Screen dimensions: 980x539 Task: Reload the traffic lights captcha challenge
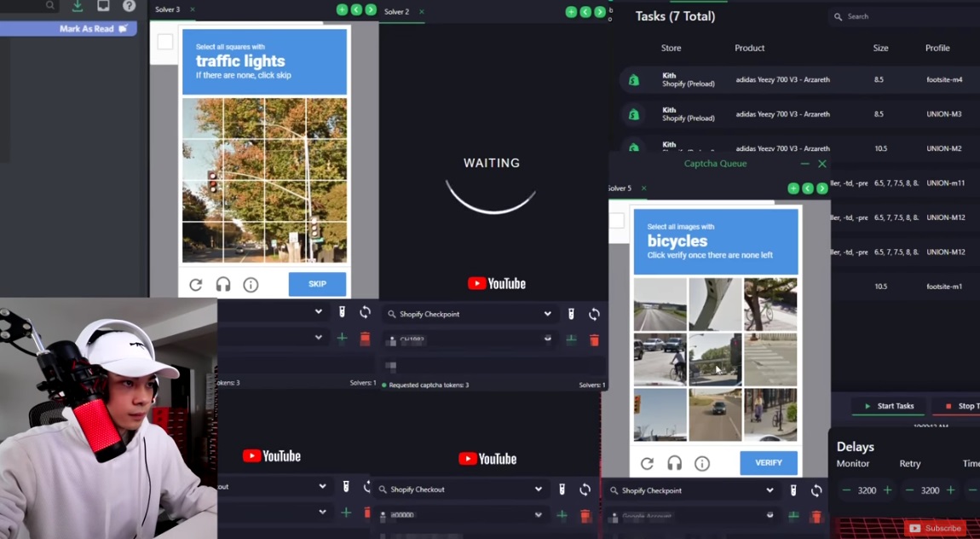(196, 285)
